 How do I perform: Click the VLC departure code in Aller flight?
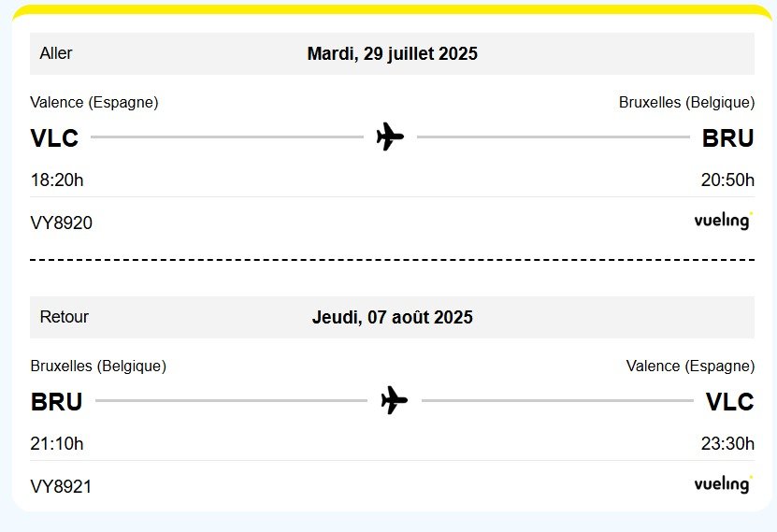click(54, 138)
